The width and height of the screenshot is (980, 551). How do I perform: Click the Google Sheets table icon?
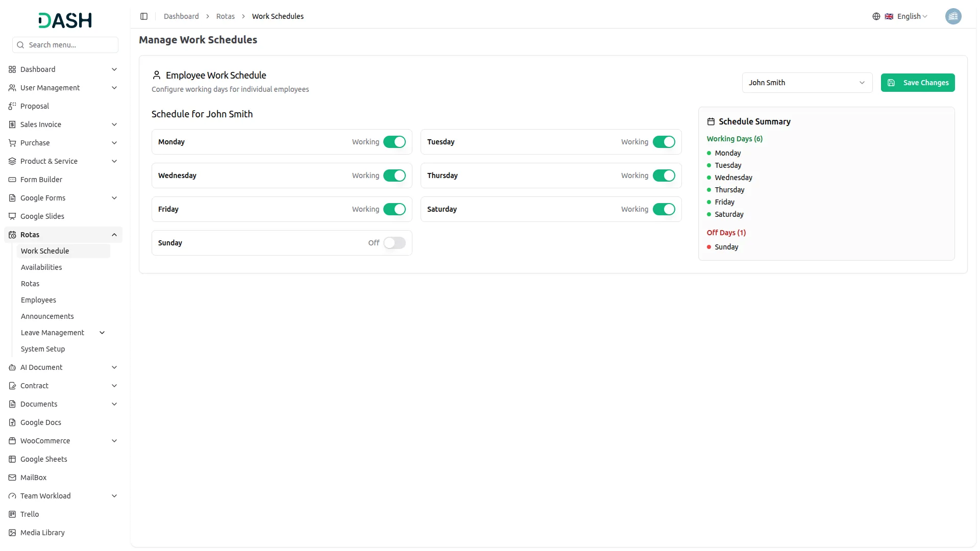click(x=12, y=459)
